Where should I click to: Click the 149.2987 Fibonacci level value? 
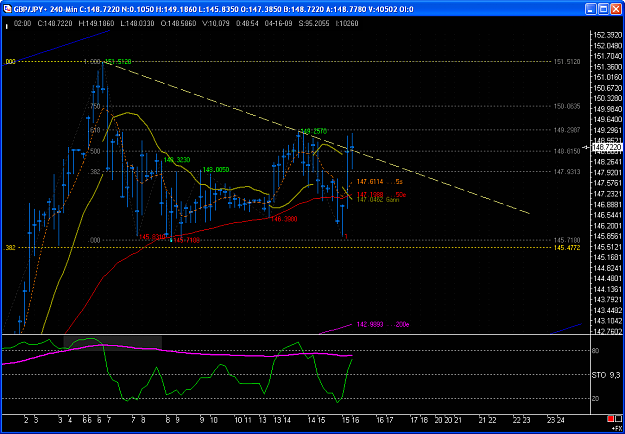pyautogui.click(x=567, y=130)
